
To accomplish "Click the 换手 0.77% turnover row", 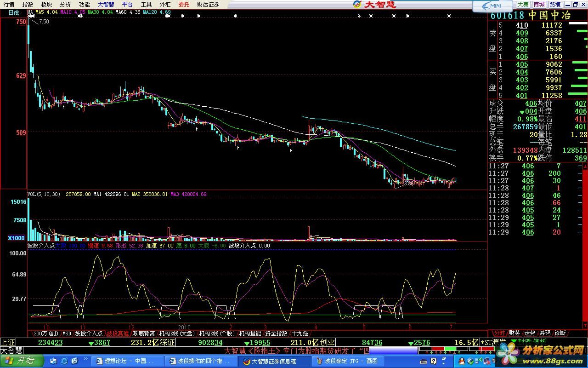I will pos(513,158).
